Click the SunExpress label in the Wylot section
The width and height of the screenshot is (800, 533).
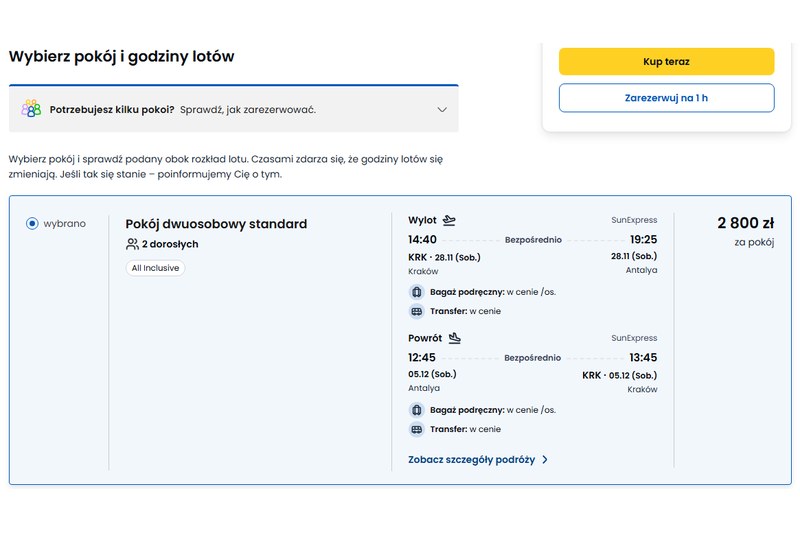tap(634, 220)
